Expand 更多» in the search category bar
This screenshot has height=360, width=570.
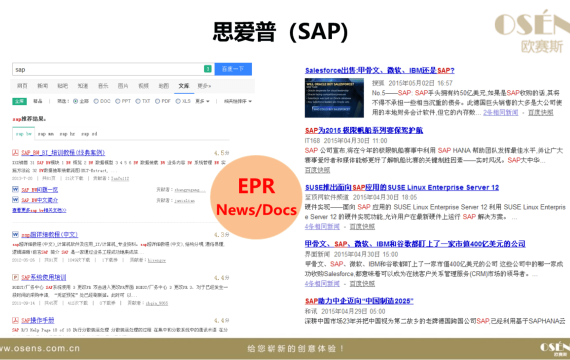[x=204, y=86]
